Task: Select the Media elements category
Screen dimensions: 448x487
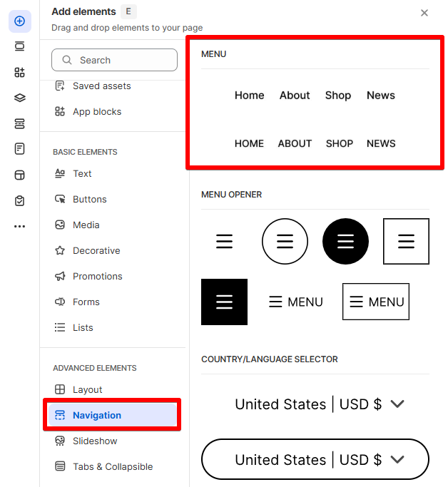Action: 77,225
